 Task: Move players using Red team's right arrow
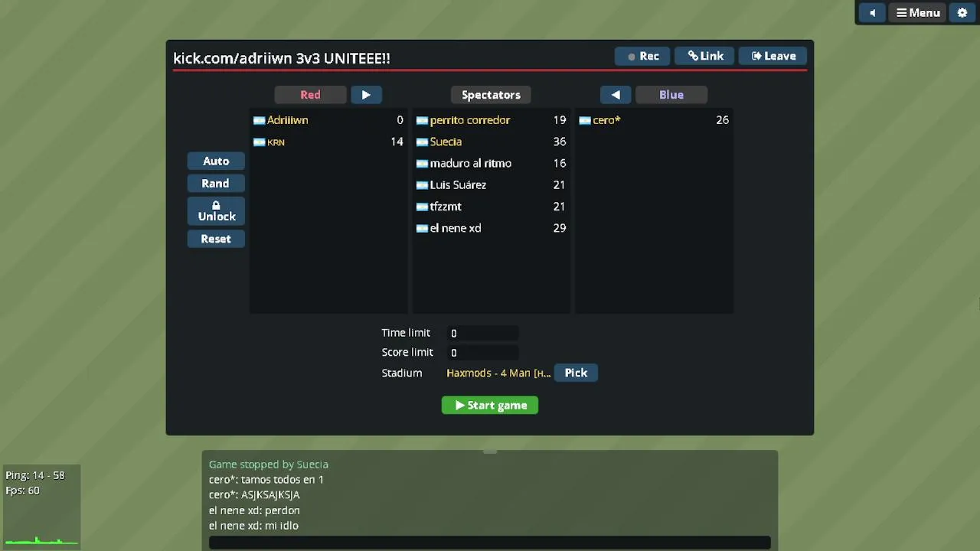coord(366,95)
